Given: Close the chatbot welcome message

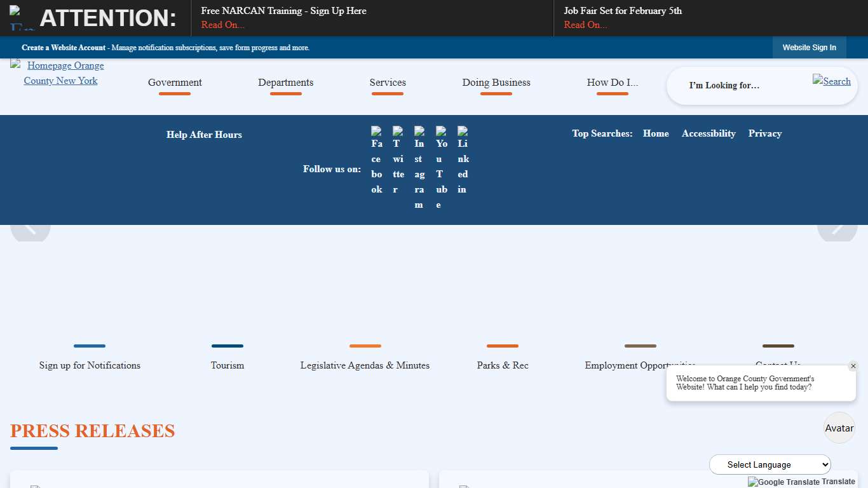Looking at the screenshot, I should pyautogui.click(x=853, y=366).
